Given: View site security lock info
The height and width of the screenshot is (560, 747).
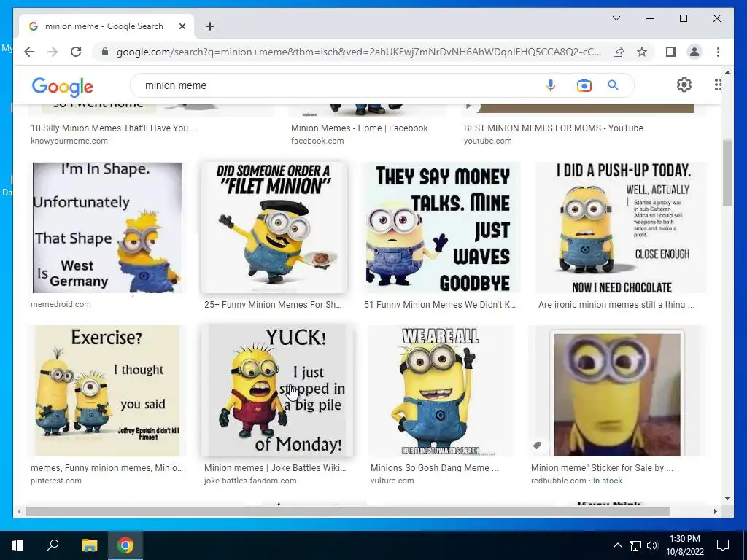Looking at the screenshot, I should (105, 52).
